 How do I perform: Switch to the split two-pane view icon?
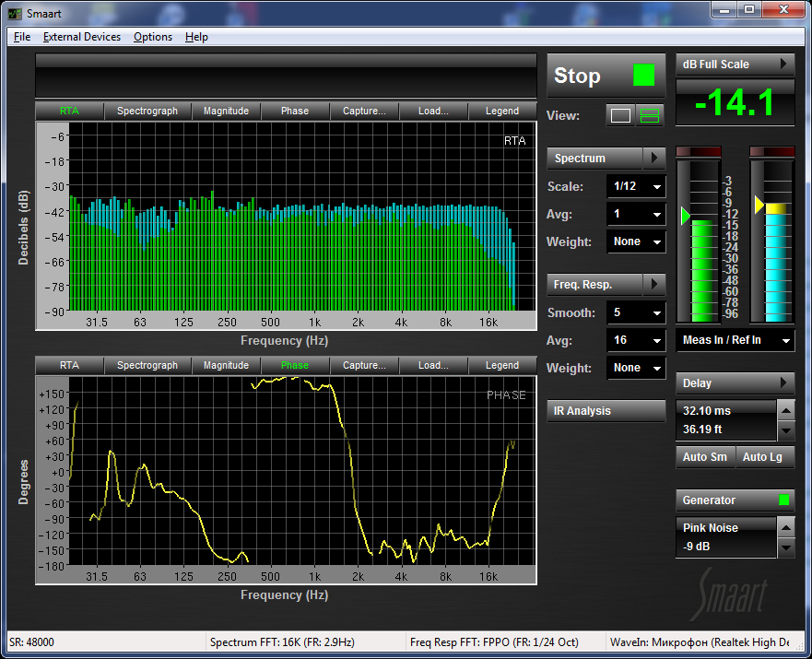(x=651, y=116)
